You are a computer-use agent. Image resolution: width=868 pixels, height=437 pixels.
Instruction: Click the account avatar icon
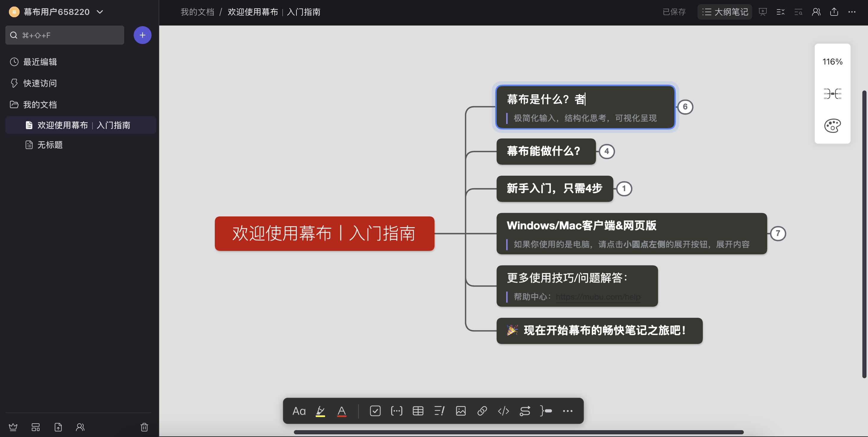14,12
